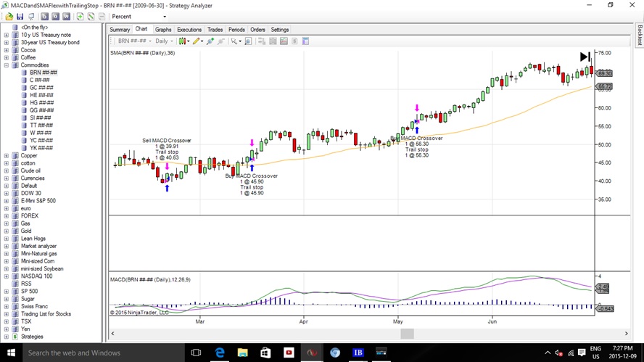Screen dimensions: 644x362
Task: Click the SMA(BRN ##-## (Daily),36) indicator label
Action: 143,53
